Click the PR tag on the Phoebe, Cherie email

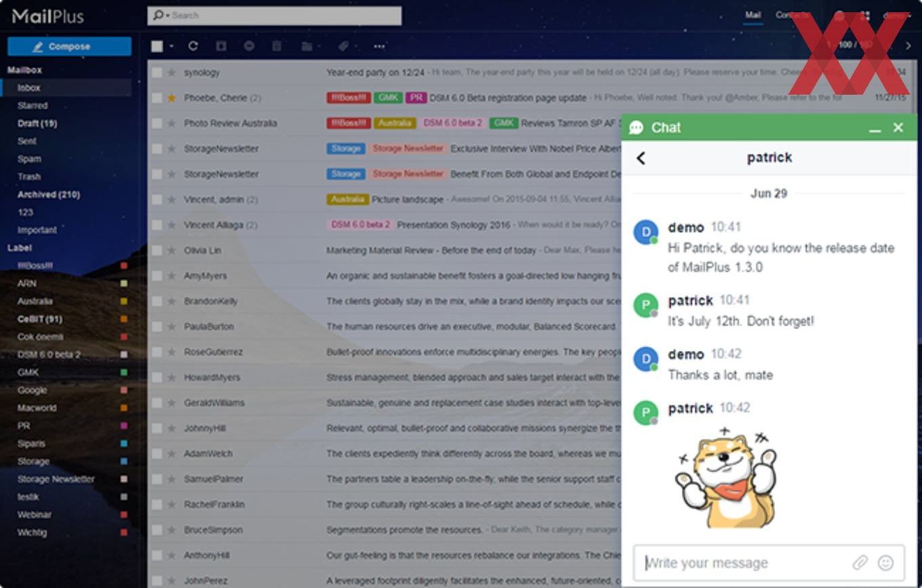click(416, 98)
